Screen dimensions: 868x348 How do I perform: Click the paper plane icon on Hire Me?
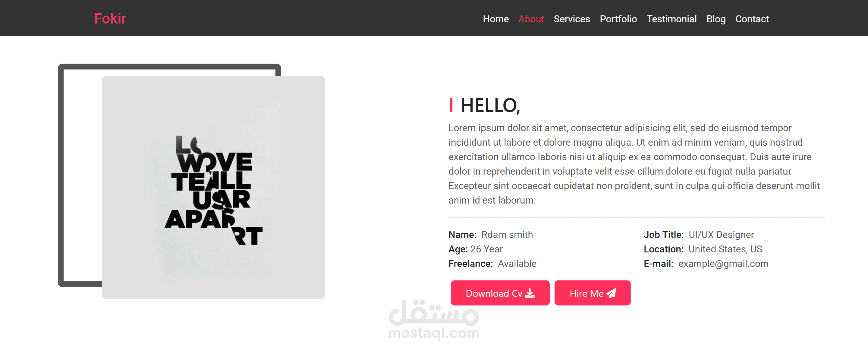pyautogui.click(x=611, y=293)
